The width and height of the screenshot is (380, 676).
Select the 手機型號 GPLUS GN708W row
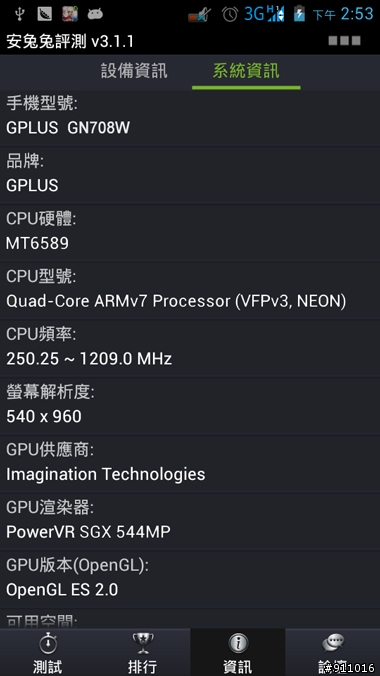190,117
